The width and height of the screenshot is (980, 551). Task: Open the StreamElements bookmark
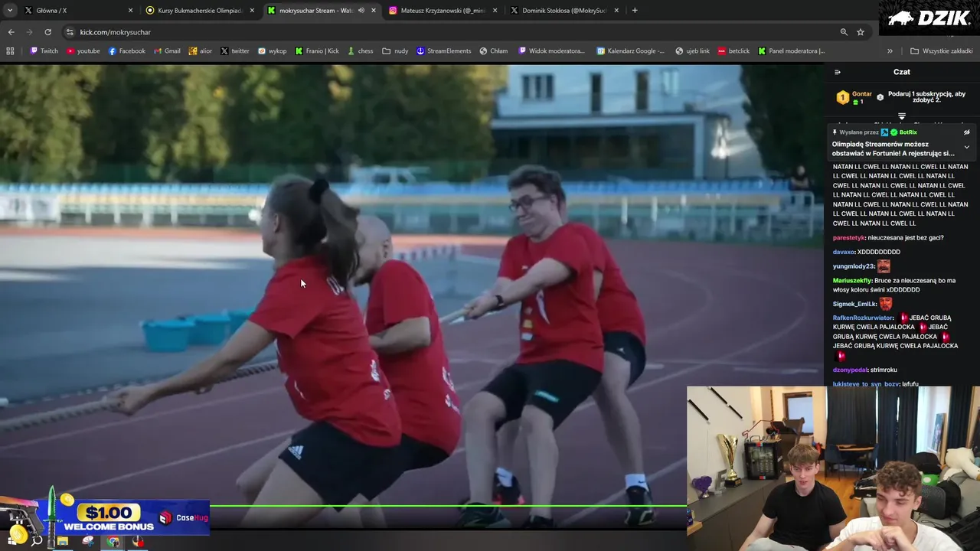coord(443,51)
